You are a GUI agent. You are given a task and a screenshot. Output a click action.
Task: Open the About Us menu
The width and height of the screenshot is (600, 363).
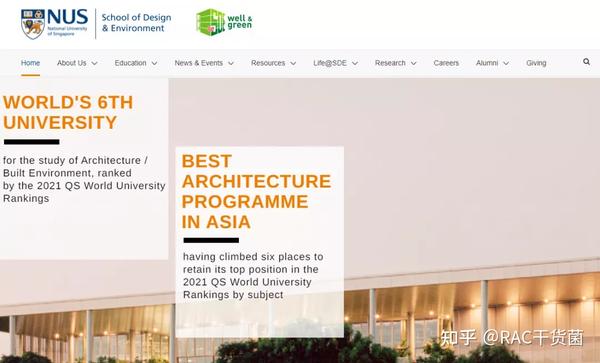pyautogui.click(x=72, y=63)
